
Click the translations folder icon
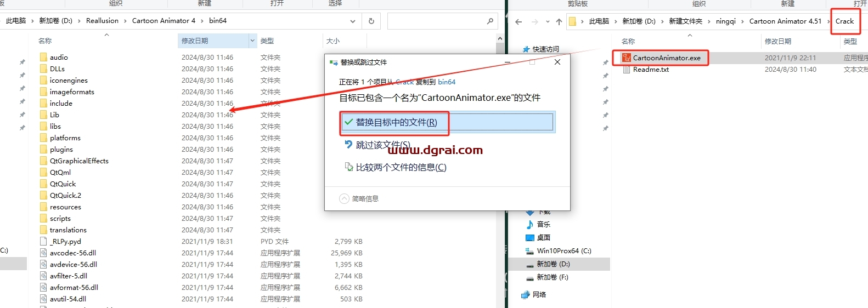[x=43, y=230]
